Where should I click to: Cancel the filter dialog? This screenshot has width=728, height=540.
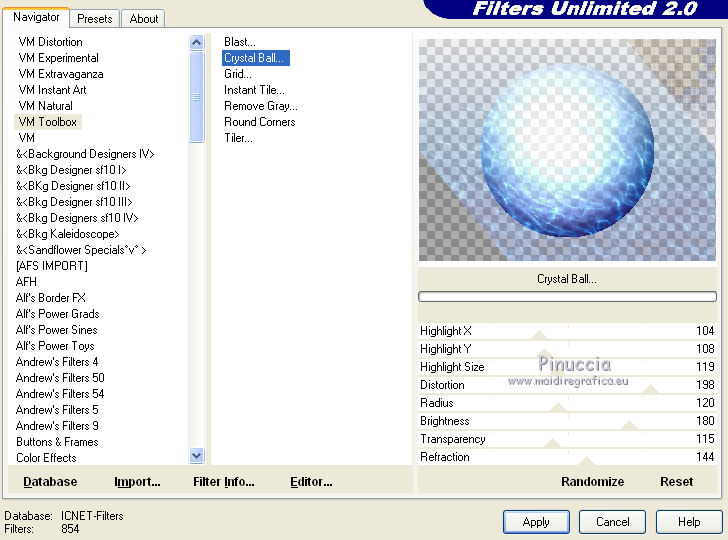click(612, 522)
